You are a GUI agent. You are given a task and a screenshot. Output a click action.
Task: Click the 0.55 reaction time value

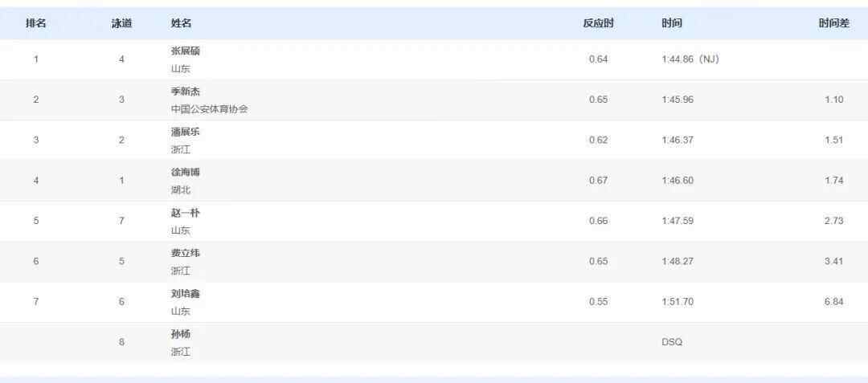click(x=598, y=302)
